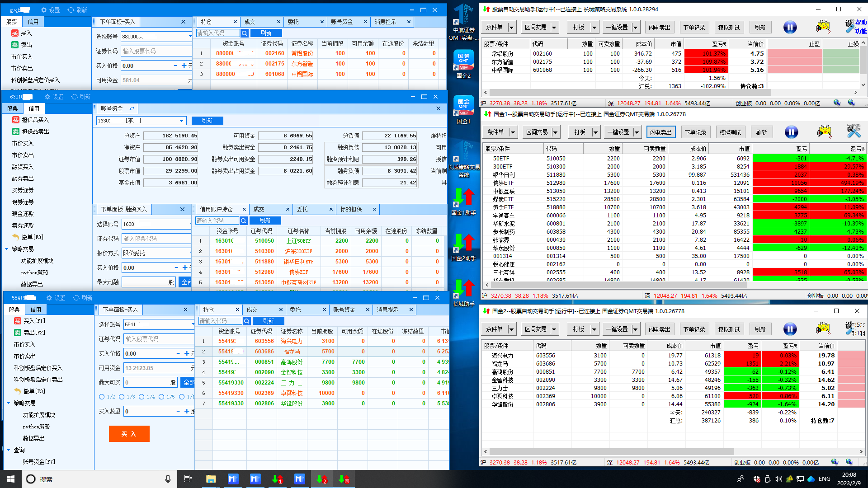
Task: Click the orange 买入 submit button
Action: coord(129,434)
